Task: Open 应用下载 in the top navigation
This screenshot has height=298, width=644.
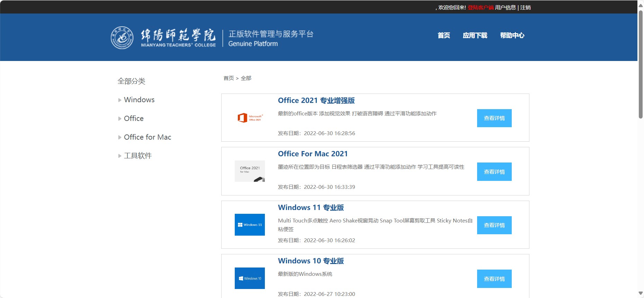Action: pos(475,35)
